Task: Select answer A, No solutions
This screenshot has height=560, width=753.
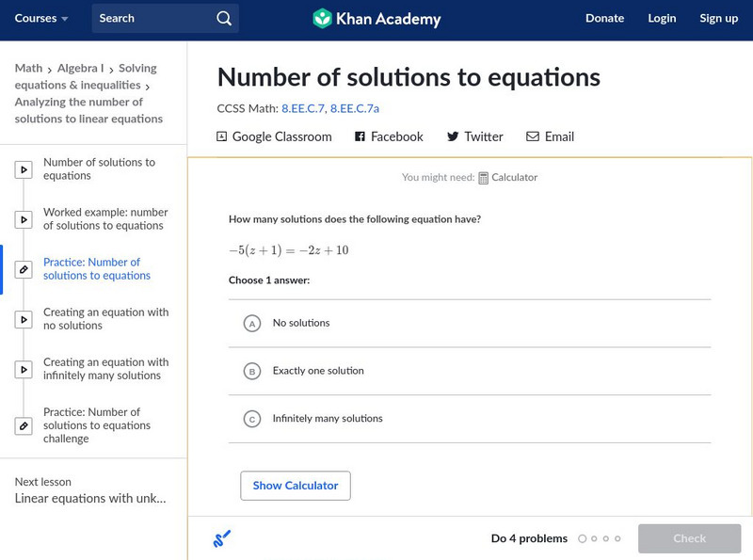Action: coord(251,324)
